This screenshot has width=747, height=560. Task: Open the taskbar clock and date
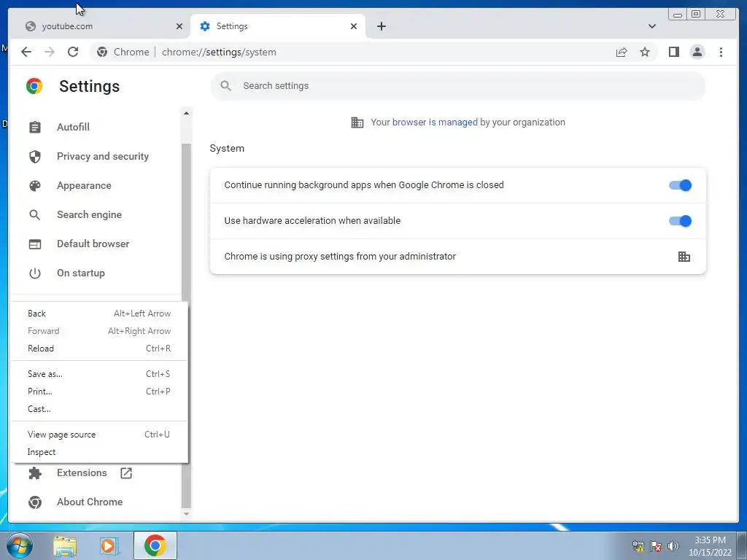coord(710,546)
